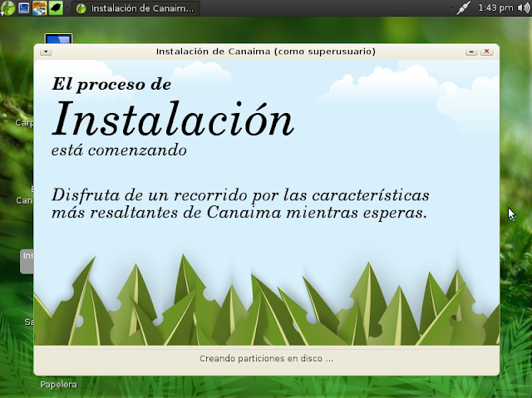
Task: Open the volume speaker icon
Action: (524, 7)
